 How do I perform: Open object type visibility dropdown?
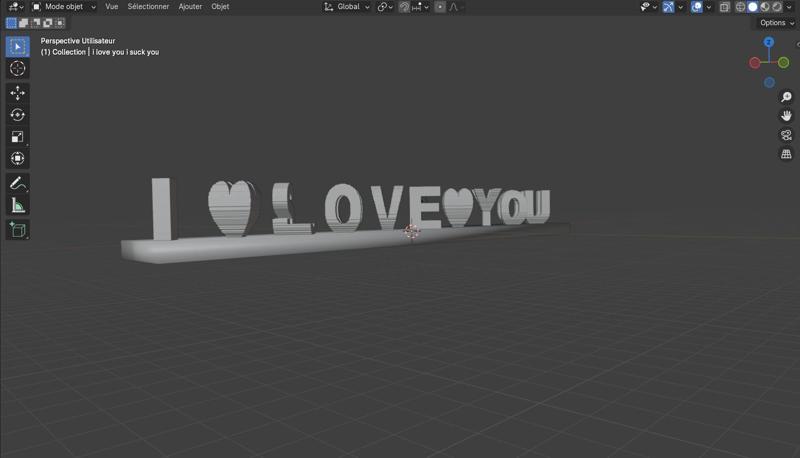coord(648,7)
